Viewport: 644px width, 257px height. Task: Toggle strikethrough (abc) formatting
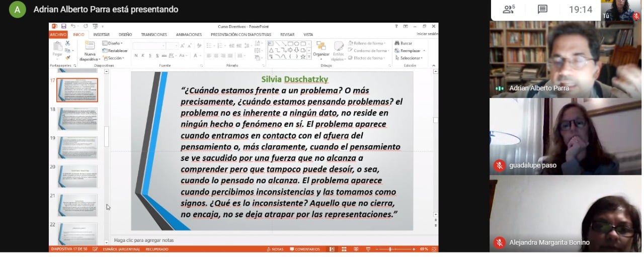click(164, 55)
